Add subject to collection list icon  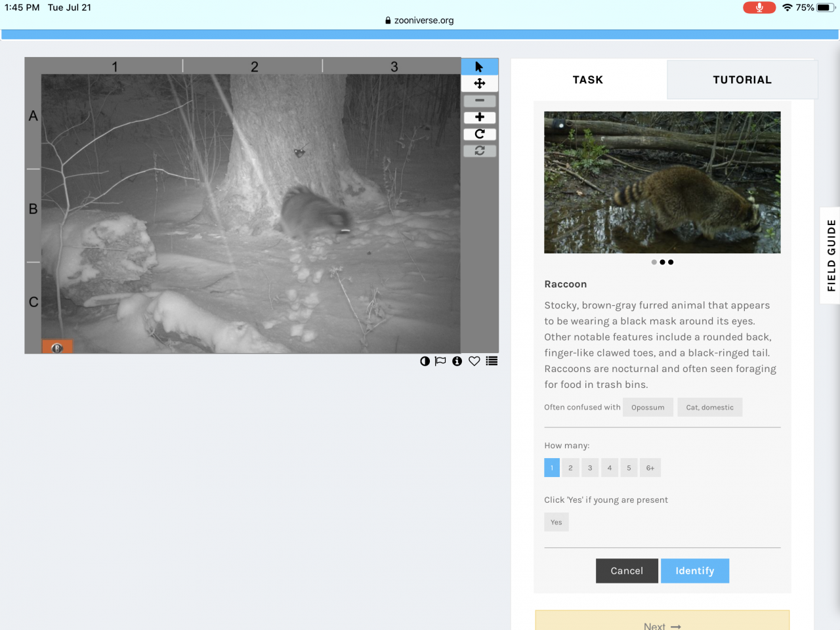[492, 361]
